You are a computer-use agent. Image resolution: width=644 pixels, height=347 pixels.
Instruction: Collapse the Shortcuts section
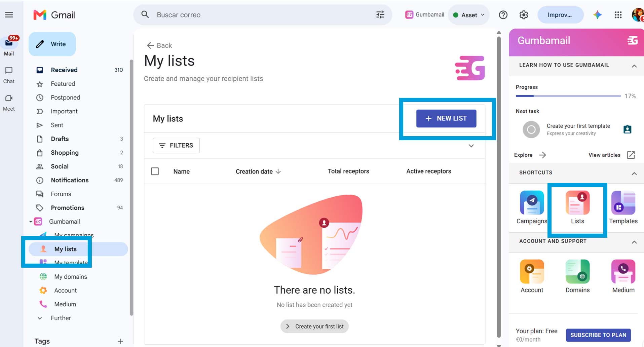tap(634, 173)
